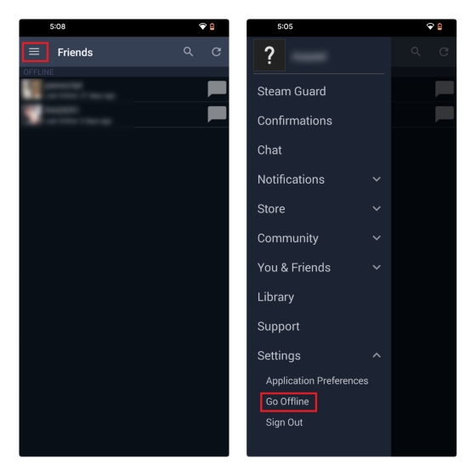Open chat bubble for first offline friend

[217, 88]
